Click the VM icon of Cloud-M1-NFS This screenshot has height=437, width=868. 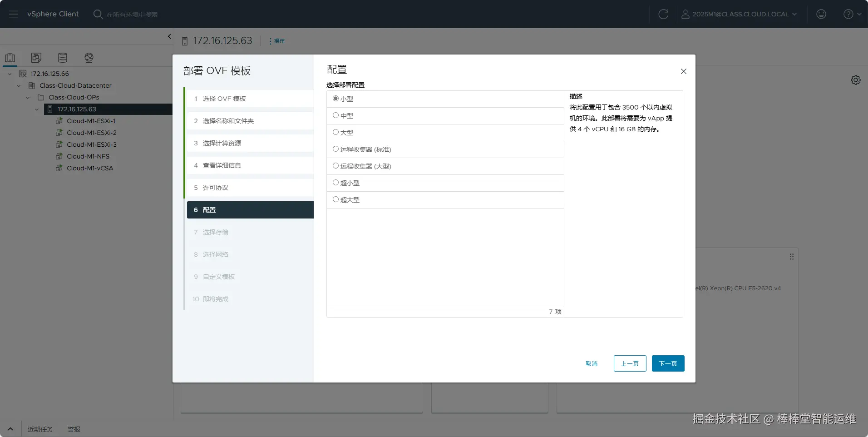(x=59, y=156)
